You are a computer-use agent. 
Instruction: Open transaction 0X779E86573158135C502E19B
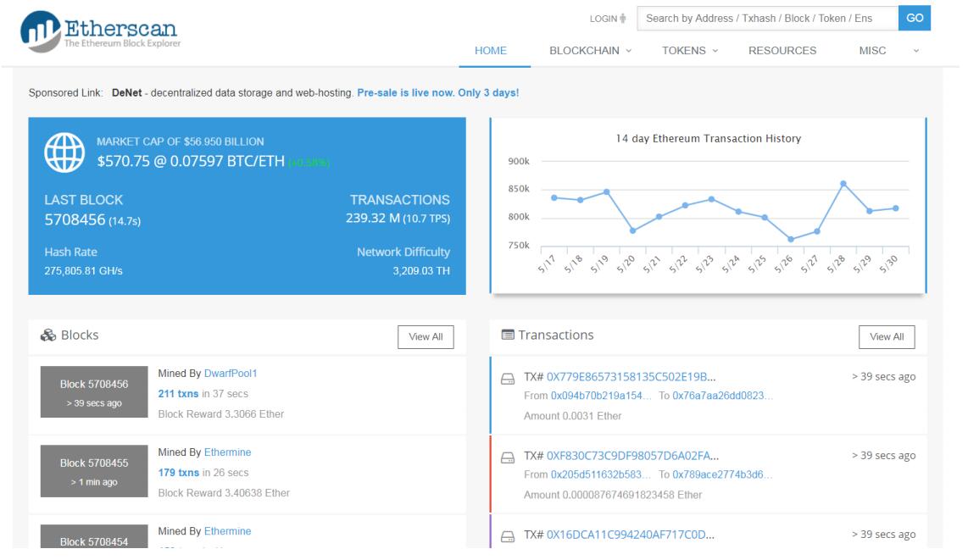(x=631, y=377)
